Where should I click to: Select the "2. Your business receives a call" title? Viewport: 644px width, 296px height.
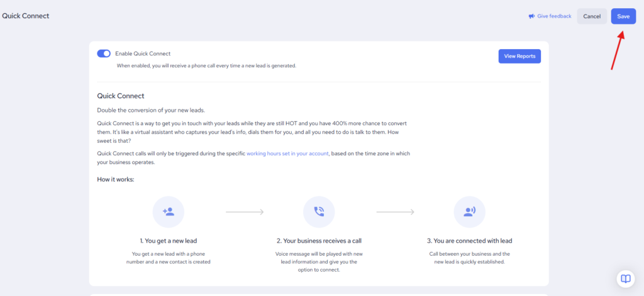tap(319, 241)
